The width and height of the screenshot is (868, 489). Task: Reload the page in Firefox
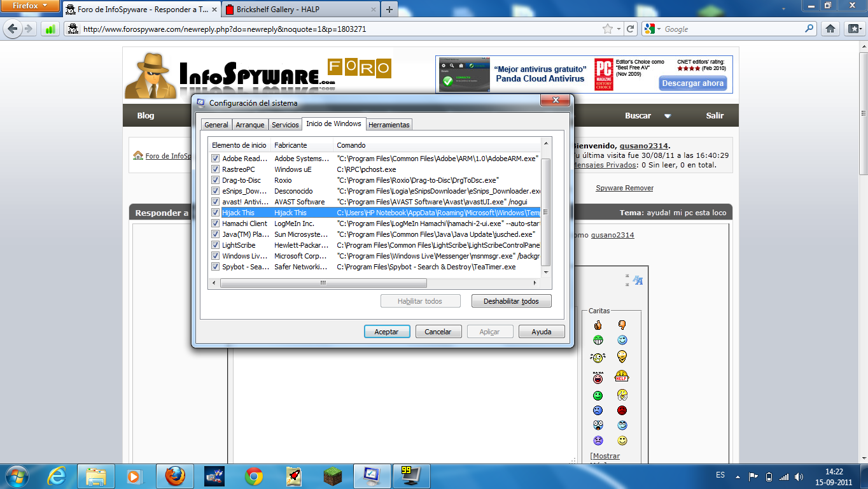tap(630, 29)
